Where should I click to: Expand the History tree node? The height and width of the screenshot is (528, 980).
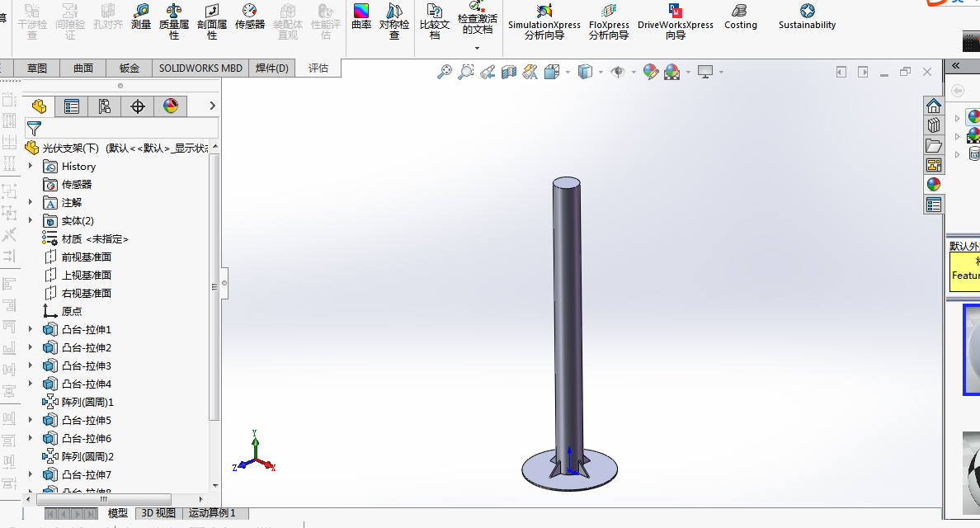pyautogui.click(x=31, y=166)
